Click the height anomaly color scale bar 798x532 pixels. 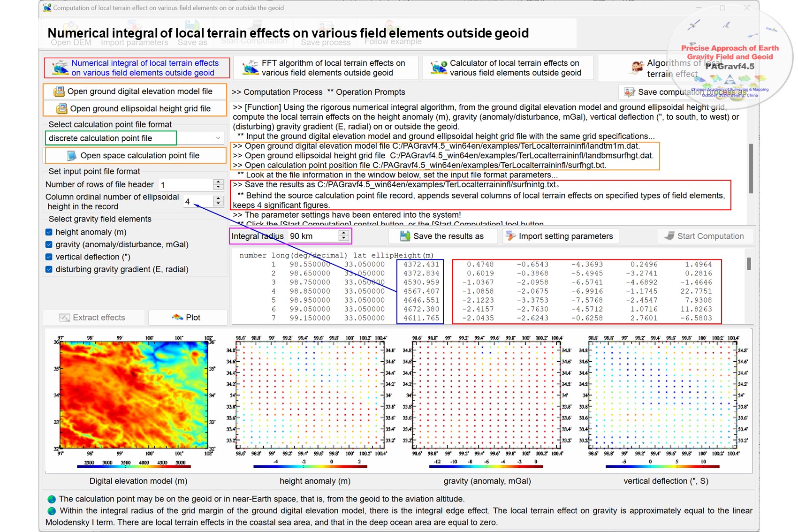(310, 467)
